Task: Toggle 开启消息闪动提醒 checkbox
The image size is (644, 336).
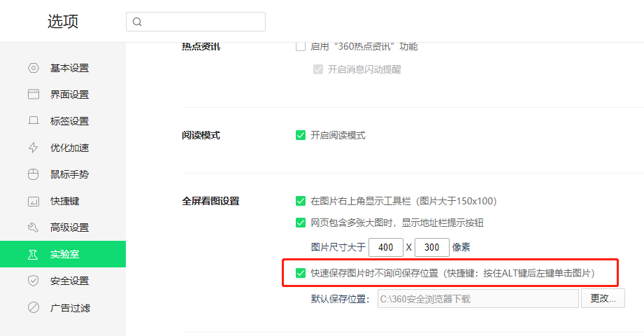Action: point(318,69)
